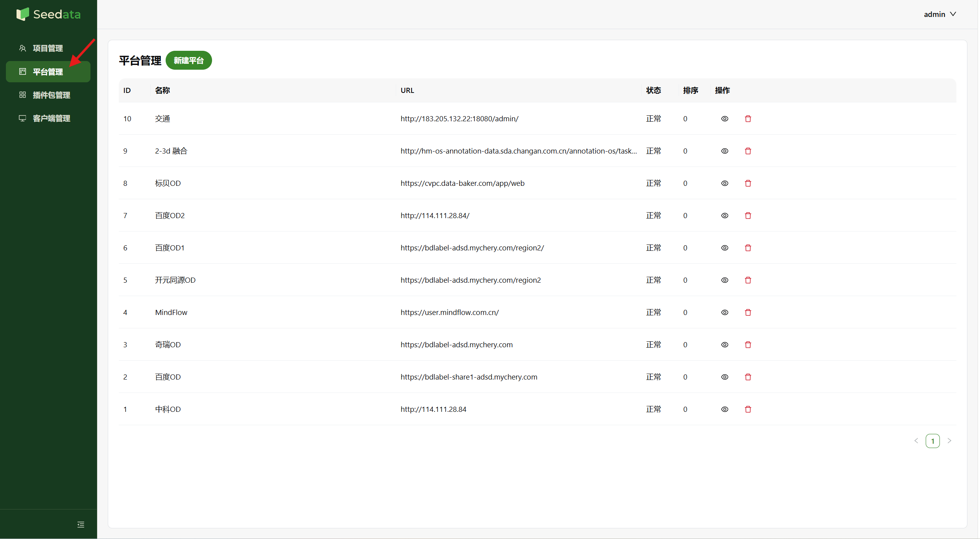This screenshot has height=539, width=980.
Task: Click trash icon for 百度OD1
Action: point(748,248)
